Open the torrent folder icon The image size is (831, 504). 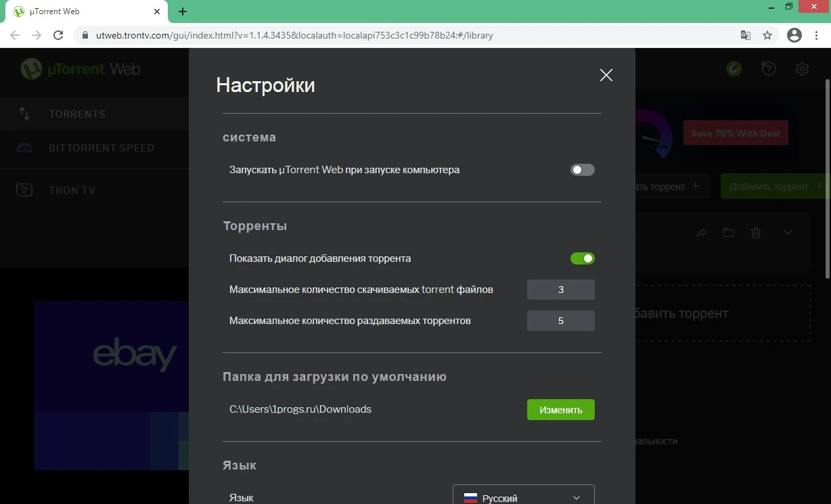coord(729,233)
